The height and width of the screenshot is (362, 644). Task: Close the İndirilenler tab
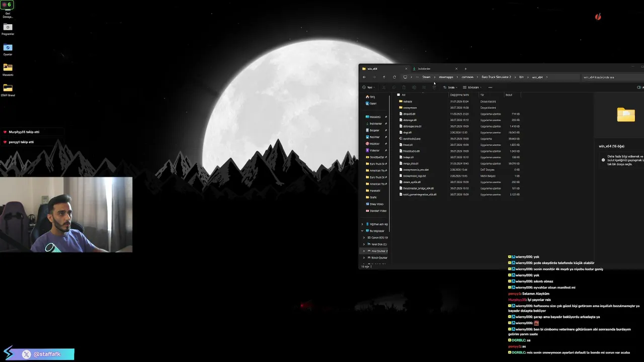(x=456, y=69)
